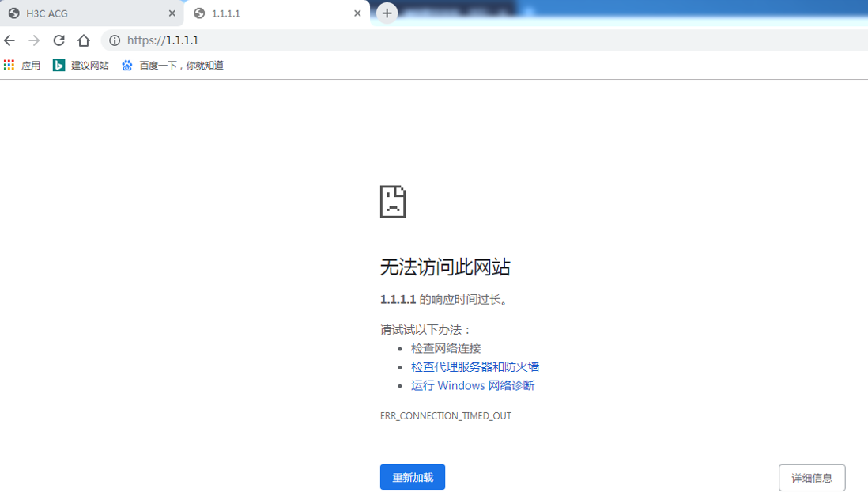Click the ERR_CONNECTION_TIMED_OUT error code text

tap(445, 416)
